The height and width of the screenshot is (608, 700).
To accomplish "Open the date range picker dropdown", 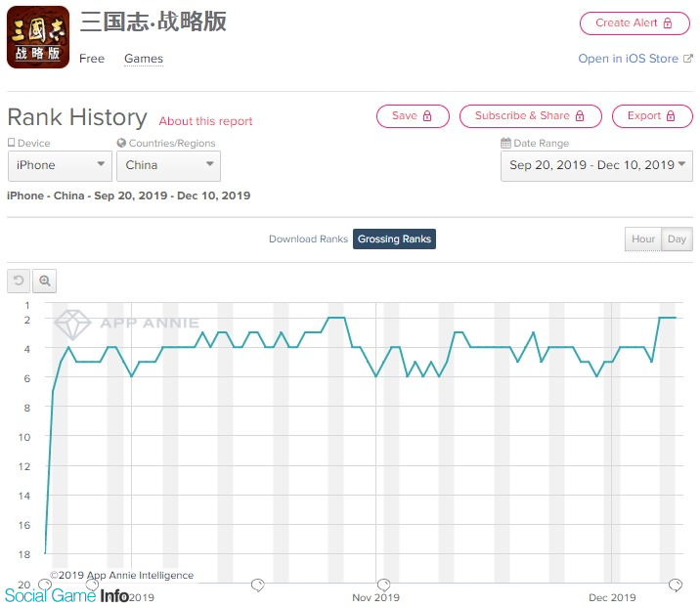I will coord(596,165).
